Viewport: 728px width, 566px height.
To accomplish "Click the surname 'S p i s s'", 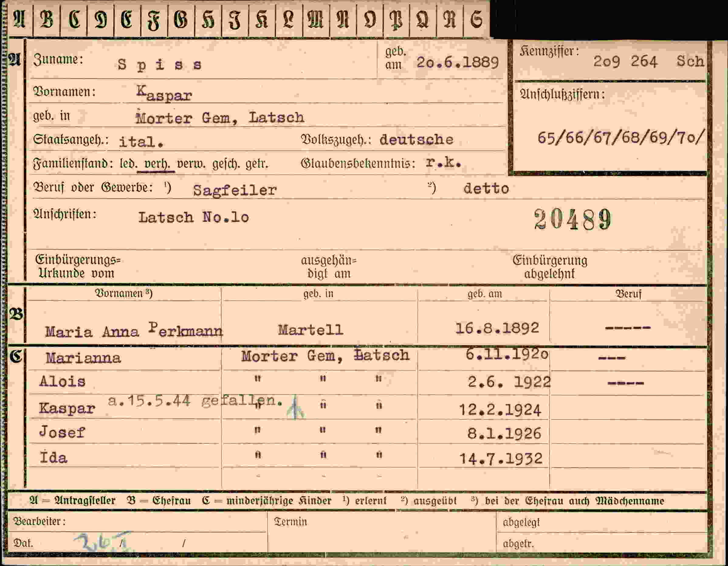I will [160, 65].
